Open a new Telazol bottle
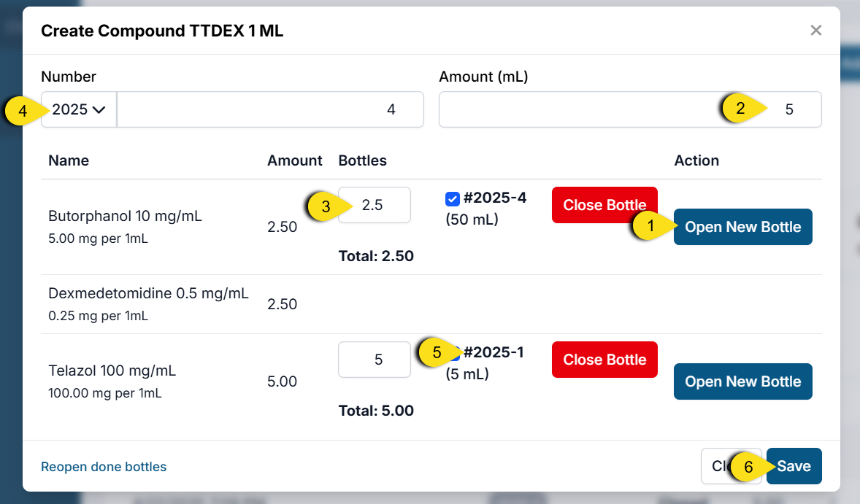The image size is (860, 504). 742,381
